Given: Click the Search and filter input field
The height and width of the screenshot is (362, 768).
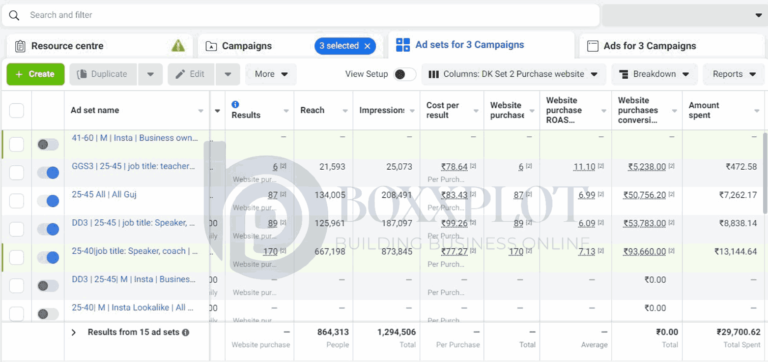Looking at the screenshot, I should click(300, 15).
